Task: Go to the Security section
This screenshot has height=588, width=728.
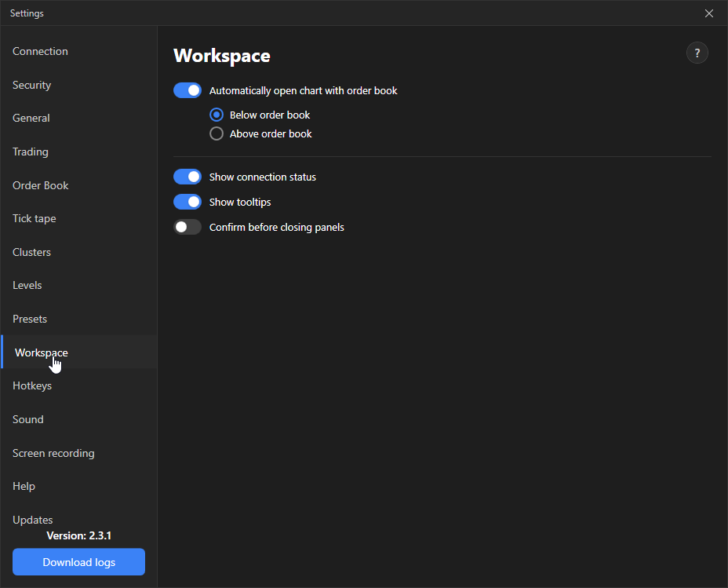Action: point(79,85)
